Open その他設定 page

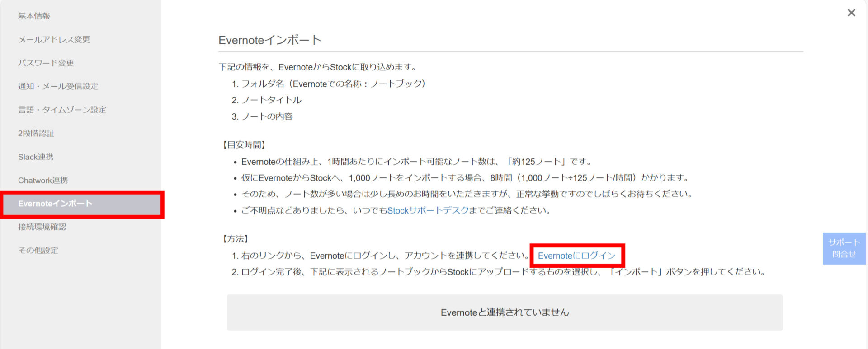point(38,250)
